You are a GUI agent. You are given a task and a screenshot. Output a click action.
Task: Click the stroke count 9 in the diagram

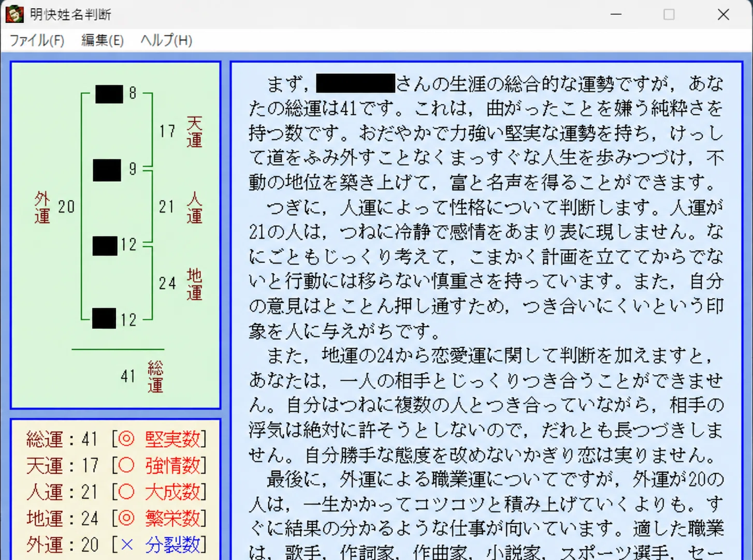point(133,169)
